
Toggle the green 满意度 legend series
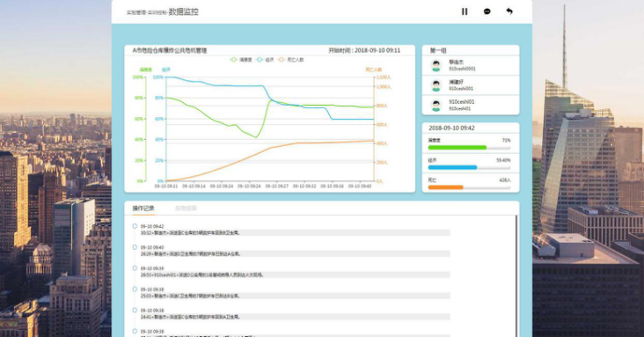[241, 60]
